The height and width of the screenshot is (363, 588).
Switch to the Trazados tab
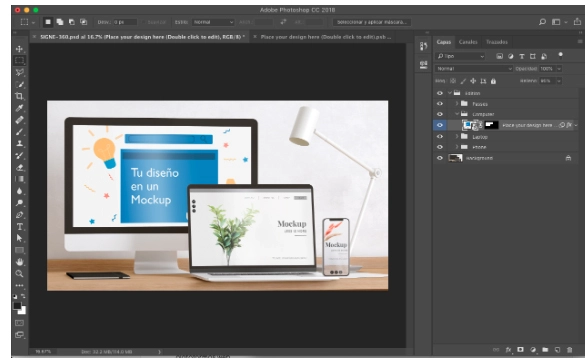(496, 42)
